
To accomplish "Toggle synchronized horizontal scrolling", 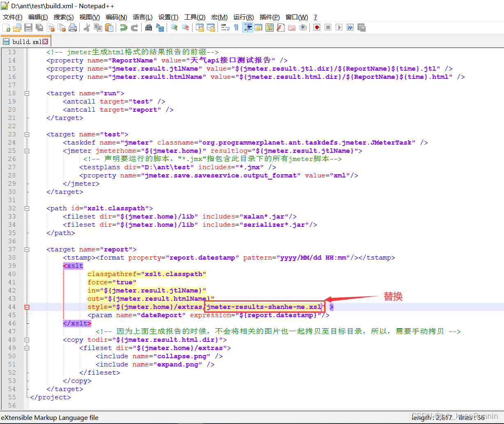I will (211, 28).
